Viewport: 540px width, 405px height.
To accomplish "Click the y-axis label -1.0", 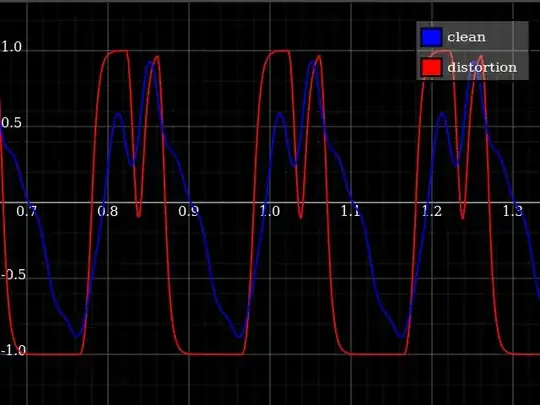I will click(x=13, y=351).
